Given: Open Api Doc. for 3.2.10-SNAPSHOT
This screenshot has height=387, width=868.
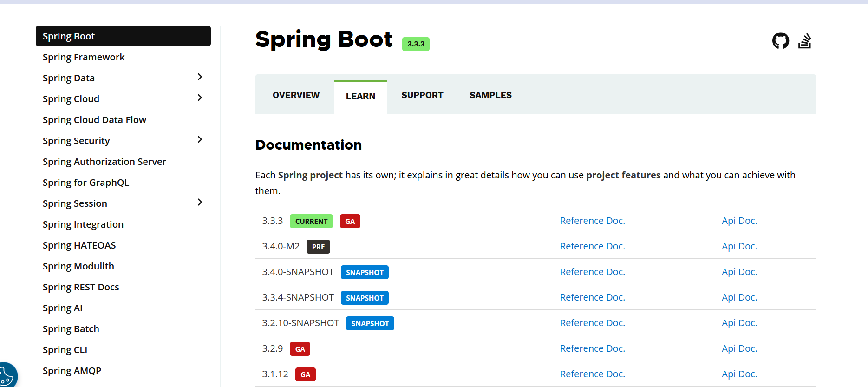Looking at the screenshot, I should pos(739,323).
